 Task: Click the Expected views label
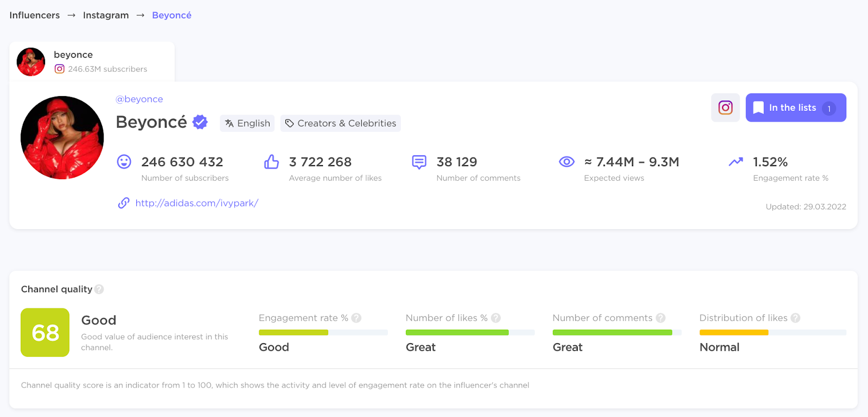pyautogui.click(x=614, y=178)
